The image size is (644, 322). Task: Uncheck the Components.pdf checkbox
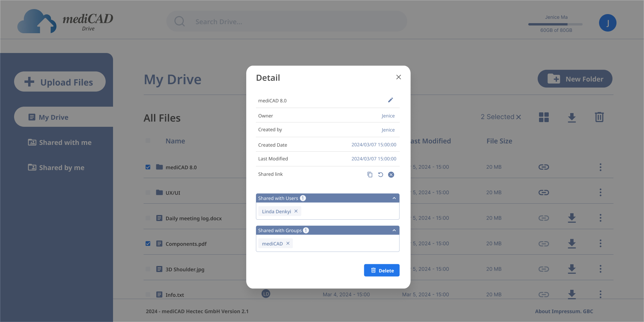pyautogui.click(x=148, y=244)
